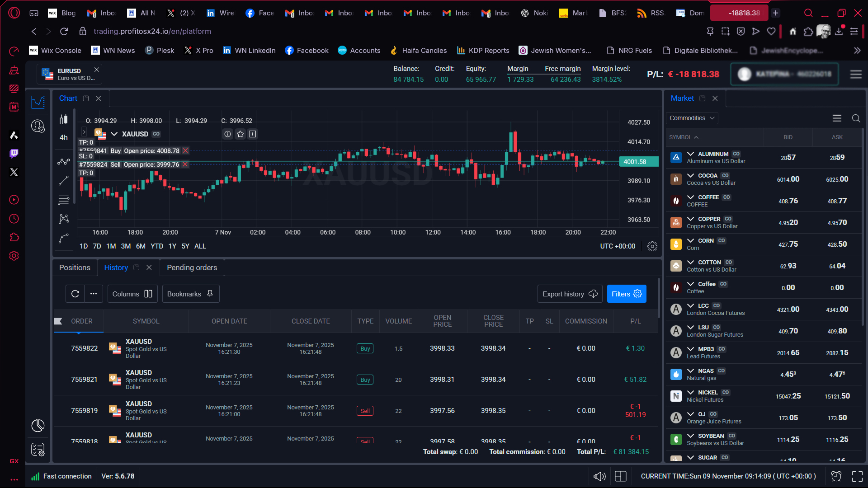Close buy order #7559841 on chart
This screenshot has width=868, height=488.
coord(185,151)
